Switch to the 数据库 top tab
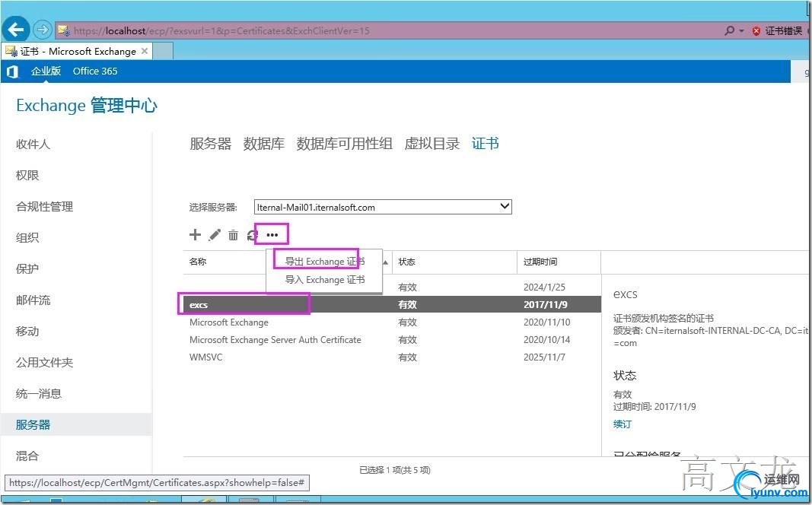The width and height of the screenshot is (812, 505). coord(264,143)
